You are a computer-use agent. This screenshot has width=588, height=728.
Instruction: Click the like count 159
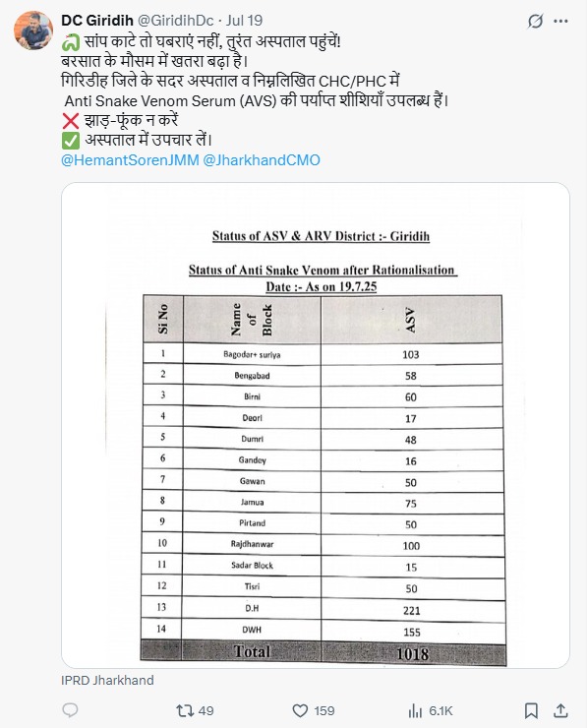click(x=324, y=711)
